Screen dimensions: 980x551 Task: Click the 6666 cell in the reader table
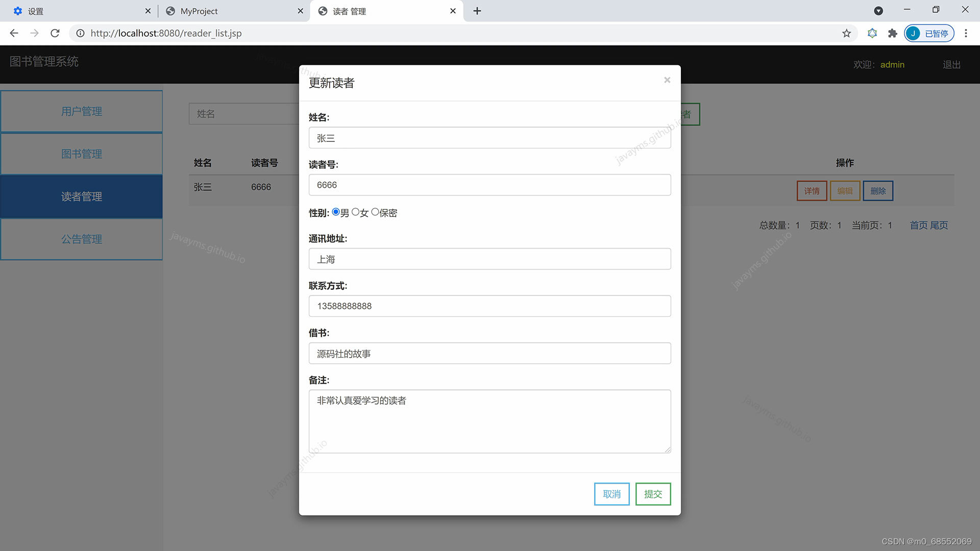[x=261, y=187]
